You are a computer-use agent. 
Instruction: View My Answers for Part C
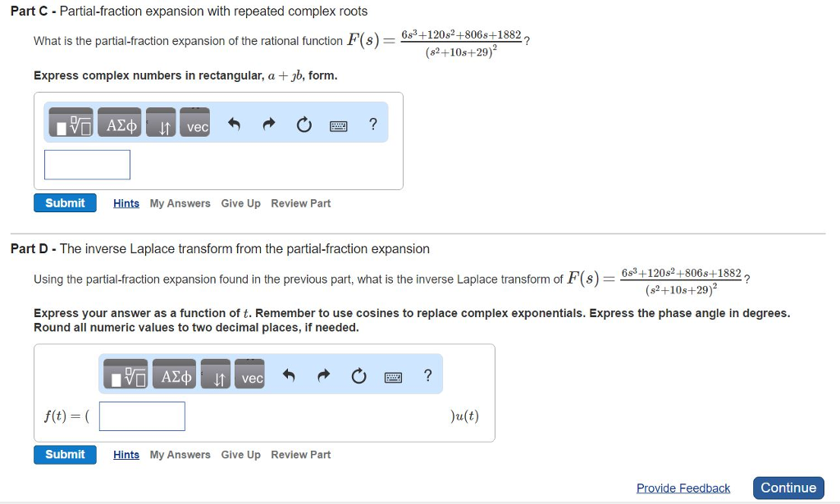(x=180, y=202)
